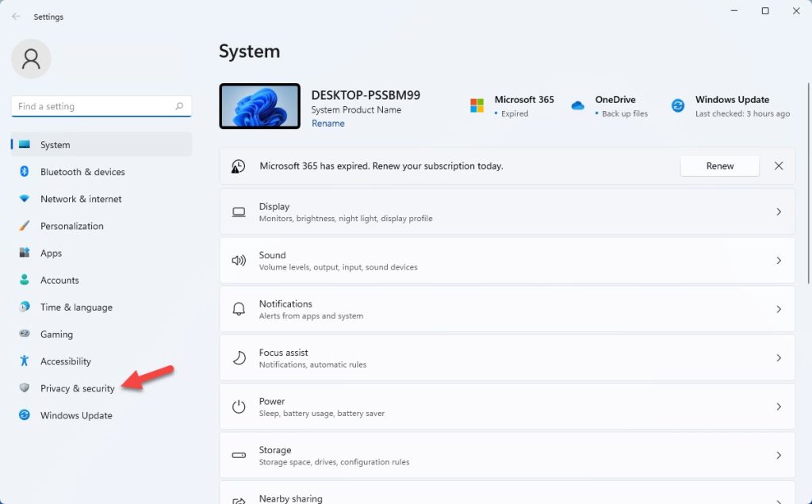The image size is (812, 504).
Task: Click Windows Update label in sidebar
Action: point(76,415)
